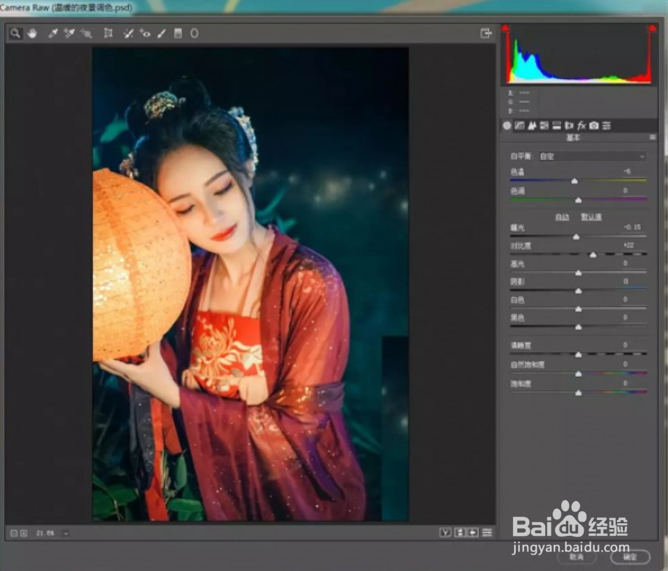Viewport: 668px width, 571px height.
Task: Select the Adjustment Brush tool
Action: [x=161, y=33]
